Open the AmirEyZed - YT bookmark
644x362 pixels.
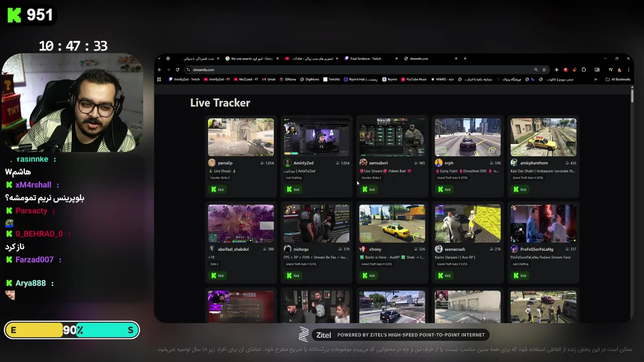[x=216, y=79]
